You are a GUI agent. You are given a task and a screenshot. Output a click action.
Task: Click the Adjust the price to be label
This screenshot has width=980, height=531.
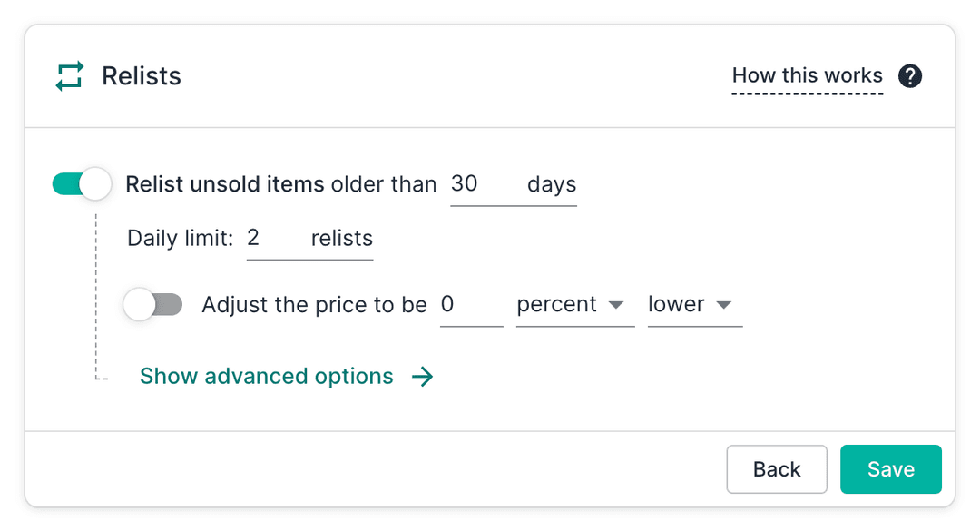click(314, 305)
